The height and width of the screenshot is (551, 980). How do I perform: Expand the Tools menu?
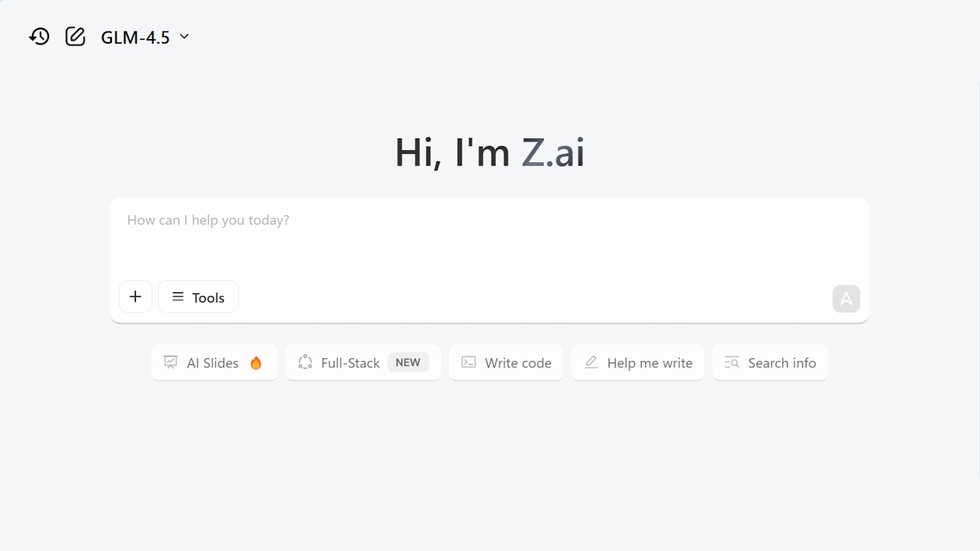point(198,297)
